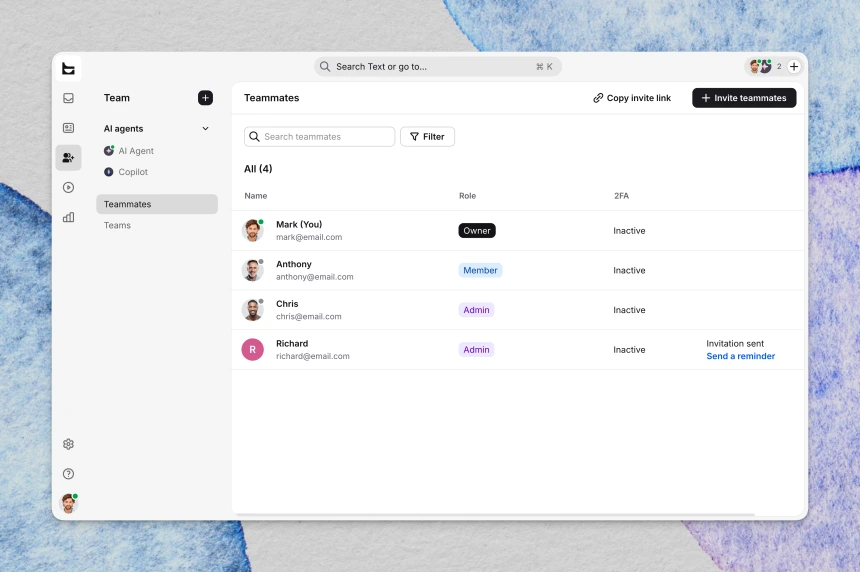Click Richard's Admin role badge

coord(476,349)
